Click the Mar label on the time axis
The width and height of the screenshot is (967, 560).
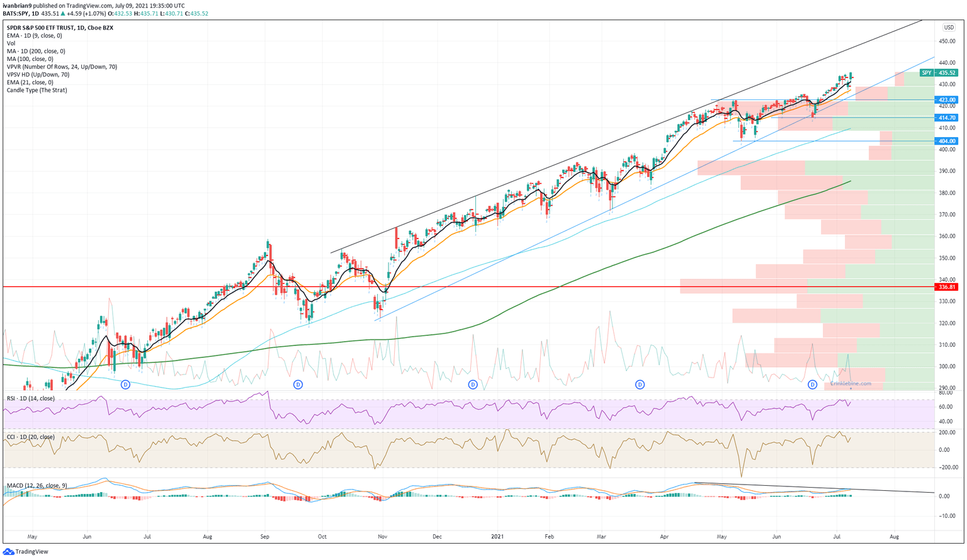coord(602,537)
